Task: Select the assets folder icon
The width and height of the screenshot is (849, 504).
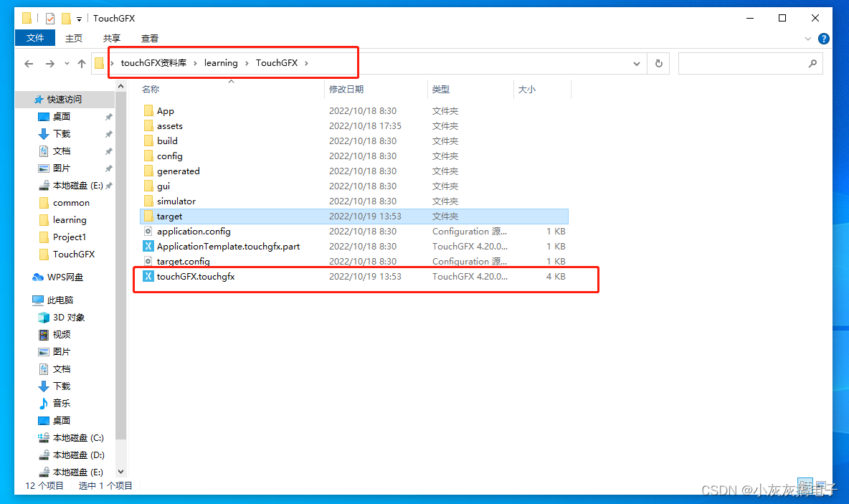Action: 148,125
